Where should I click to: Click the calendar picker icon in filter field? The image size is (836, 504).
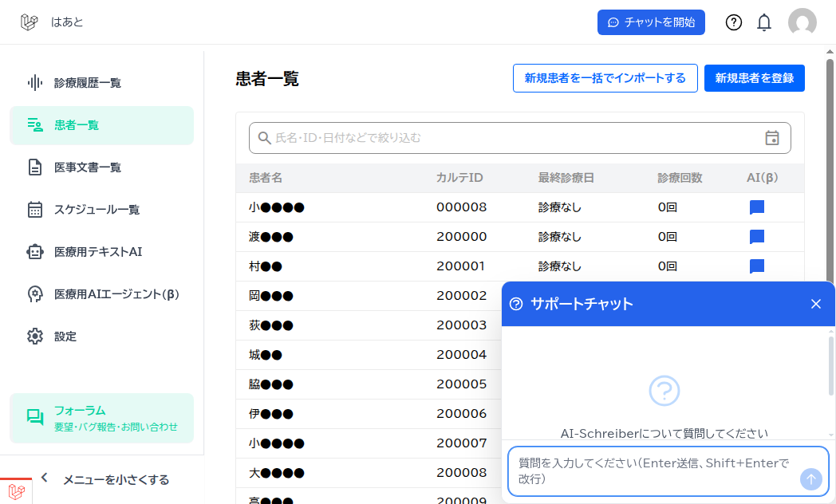tap(772, 137)
